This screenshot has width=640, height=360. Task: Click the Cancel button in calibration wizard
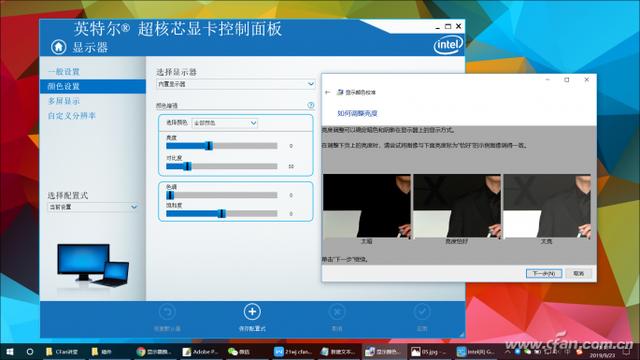pyautogui.click(x=579, y=273)
